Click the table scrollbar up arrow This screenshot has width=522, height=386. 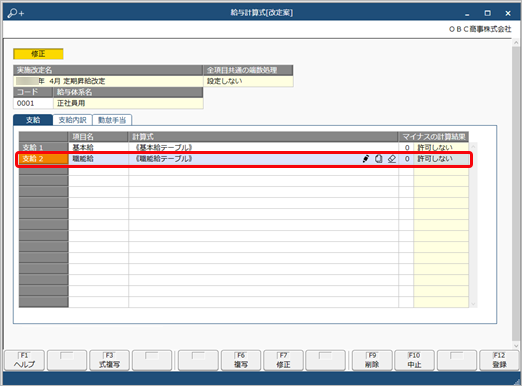tap(473, 146)
